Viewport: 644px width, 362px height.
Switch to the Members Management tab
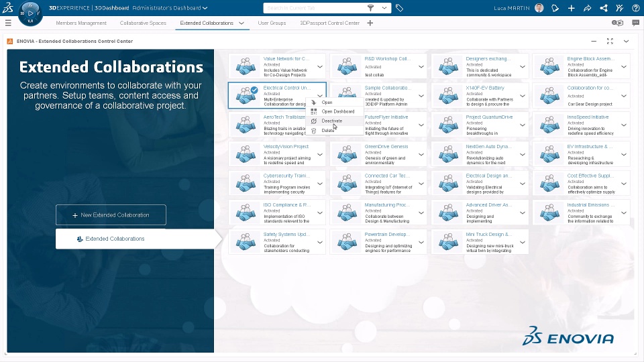tap(81, 23)
